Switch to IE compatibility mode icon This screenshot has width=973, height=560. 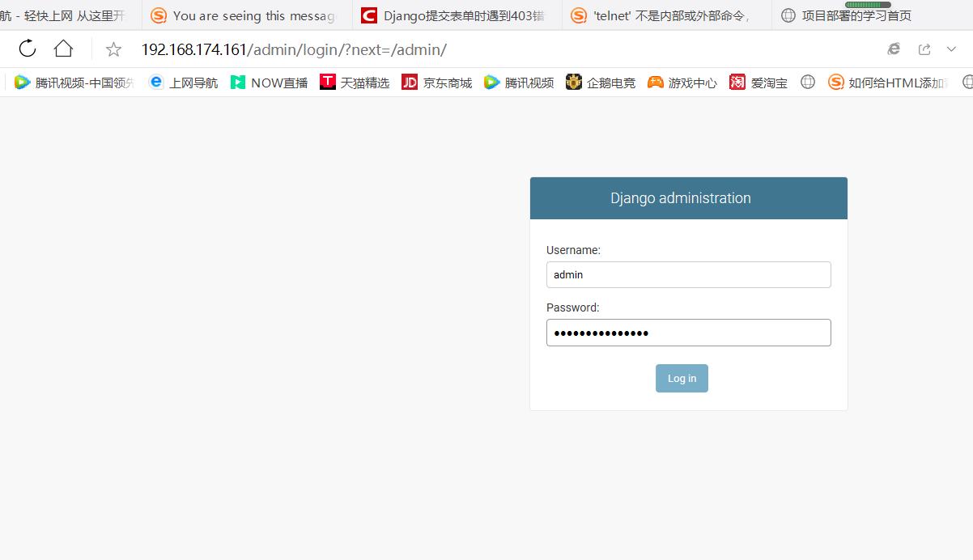click(x=894, y=49)
